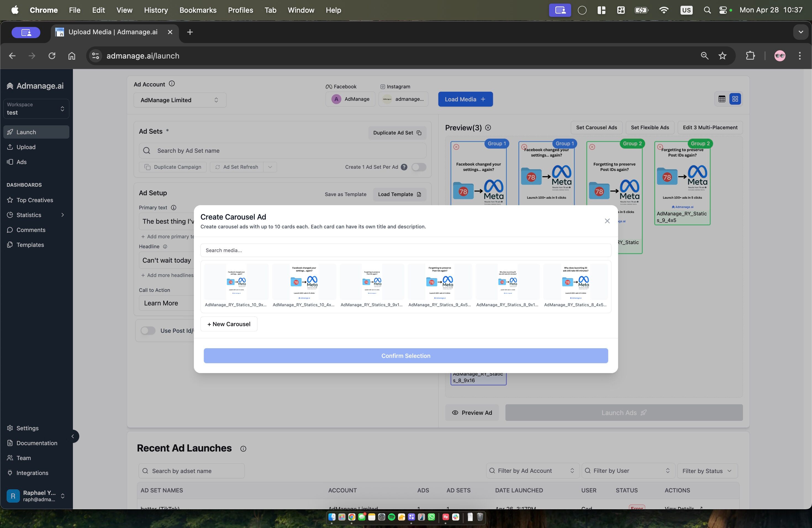Enable the Use Post Id toggle
The height and width of the screenshot is (528, 812).
[x=148, y=331]
